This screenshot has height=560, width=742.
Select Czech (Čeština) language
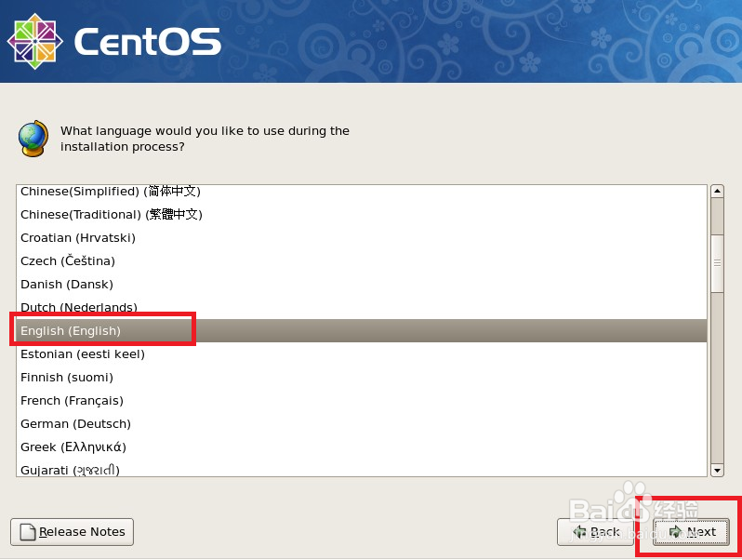(x=362, y=260)
